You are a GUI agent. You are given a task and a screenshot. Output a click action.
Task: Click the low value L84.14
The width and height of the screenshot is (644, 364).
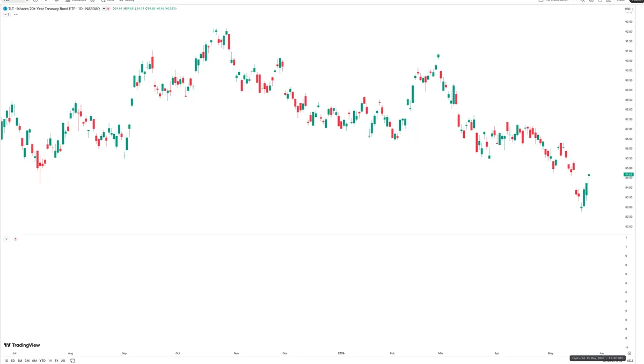139,9
